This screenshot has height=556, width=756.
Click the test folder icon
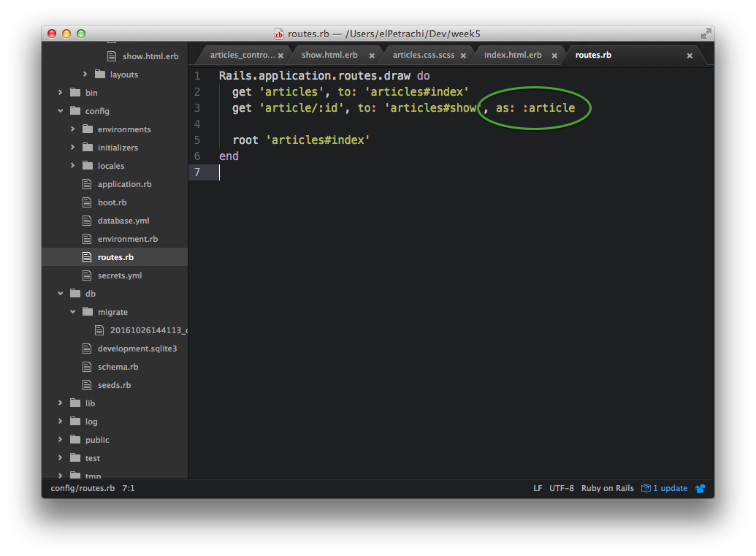(x=75, y=457)
